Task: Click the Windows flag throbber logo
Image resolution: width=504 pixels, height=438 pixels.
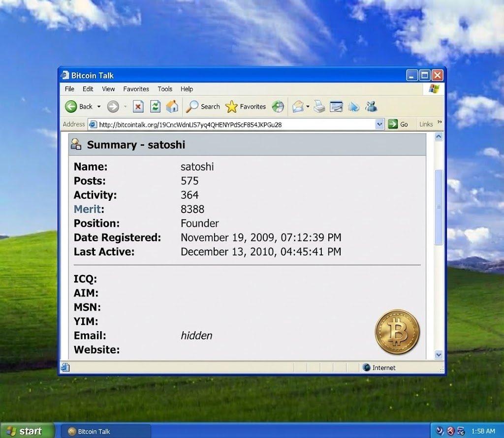Action: (x=435, y=89)
